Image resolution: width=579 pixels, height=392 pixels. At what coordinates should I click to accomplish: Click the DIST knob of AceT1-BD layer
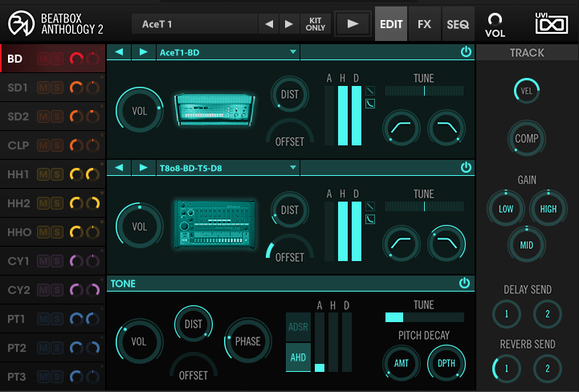tap(289, 95)
